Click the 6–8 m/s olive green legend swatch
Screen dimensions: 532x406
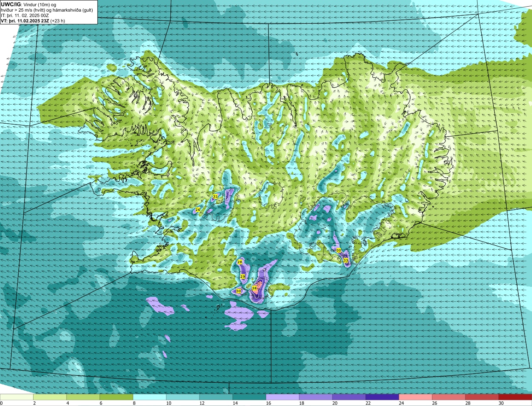116,397
